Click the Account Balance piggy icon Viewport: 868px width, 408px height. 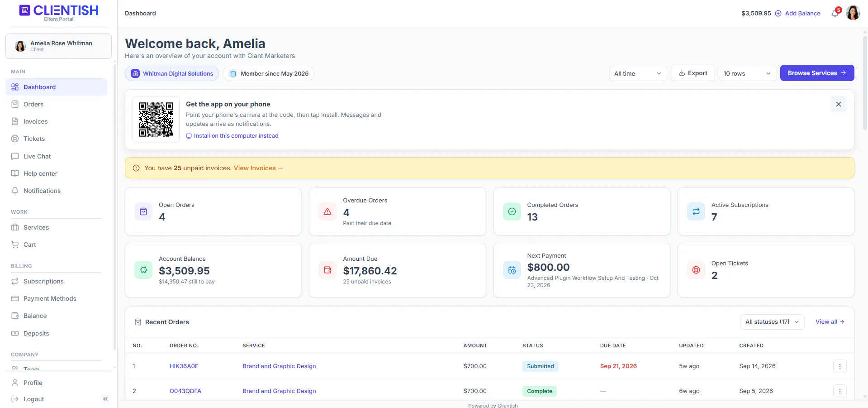(143, 270)
